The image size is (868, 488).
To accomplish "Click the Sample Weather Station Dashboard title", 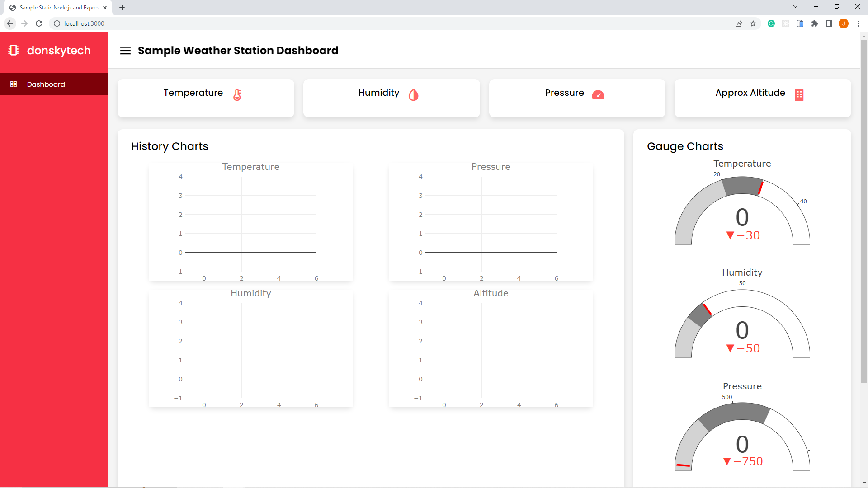I will tap(238, 50).
